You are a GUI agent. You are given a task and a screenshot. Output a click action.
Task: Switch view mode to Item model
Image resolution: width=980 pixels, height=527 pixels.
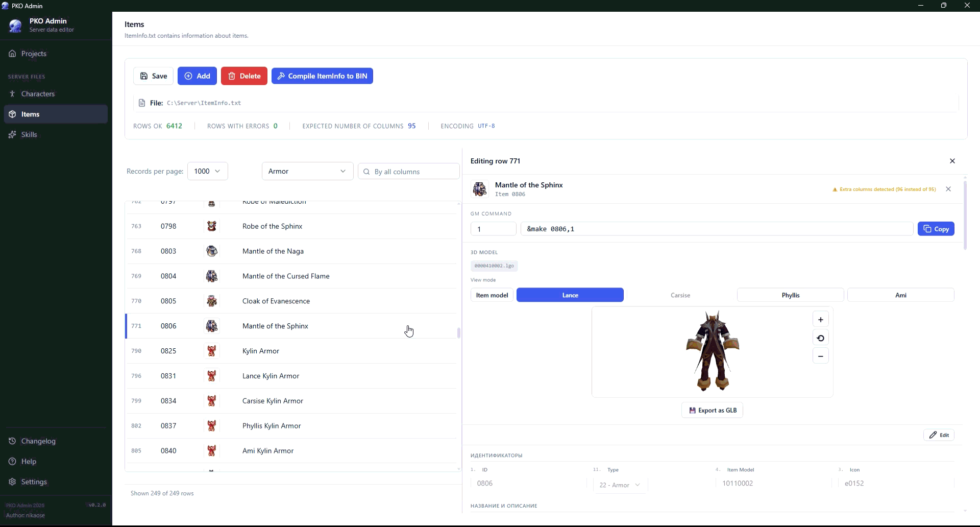click(492, 295)
